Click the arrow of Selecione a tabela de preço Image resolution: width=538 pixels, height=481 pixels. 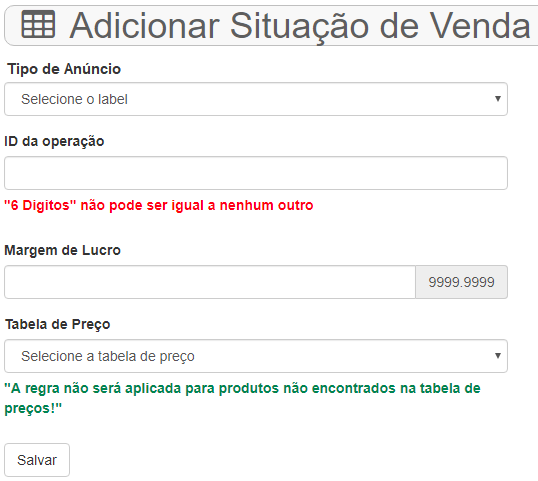[498, 356]
